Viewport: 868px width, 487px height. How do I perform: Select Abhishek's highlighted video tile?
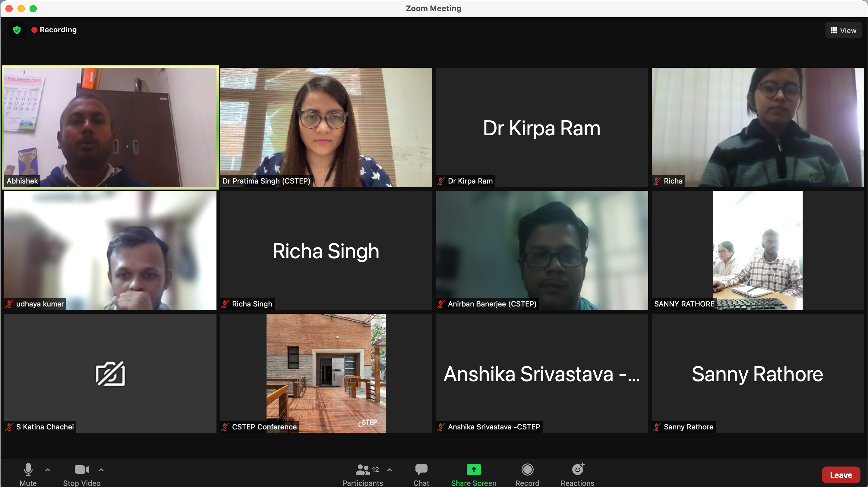click(110, 127)
